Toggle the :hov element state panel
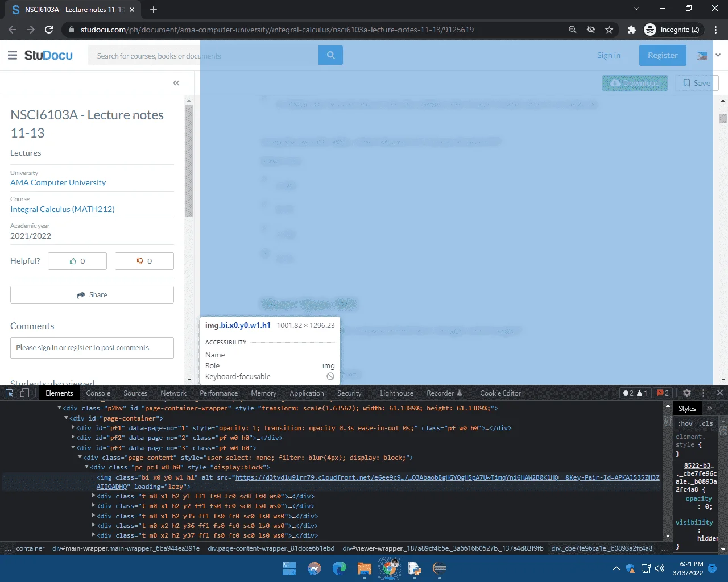The width and height of the screenshot is (728, 582). (685, 423)
